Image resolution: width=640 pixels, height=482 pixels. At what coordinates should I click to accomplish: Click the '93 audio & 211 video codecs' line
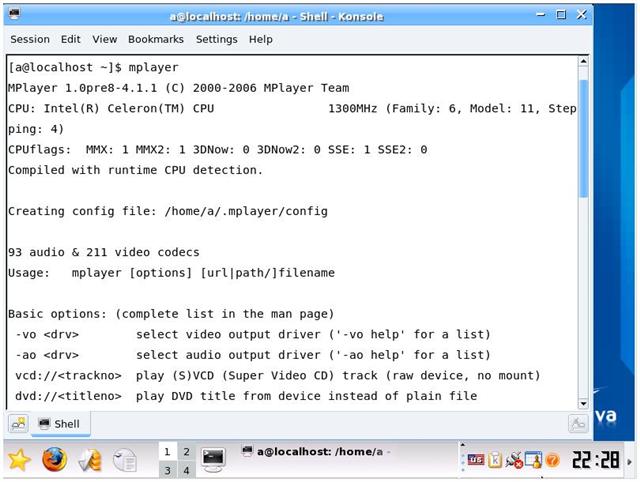104,252
